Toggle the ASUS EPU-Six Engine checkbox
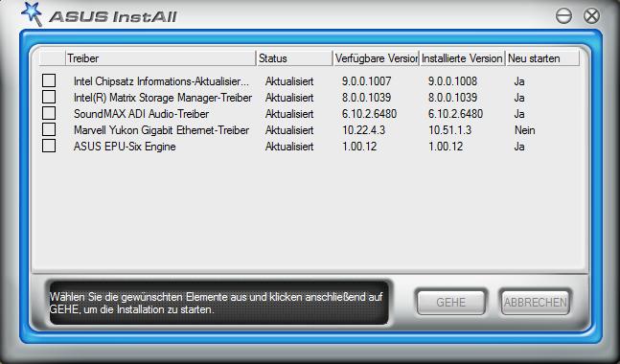 click(x=49, y=146)
